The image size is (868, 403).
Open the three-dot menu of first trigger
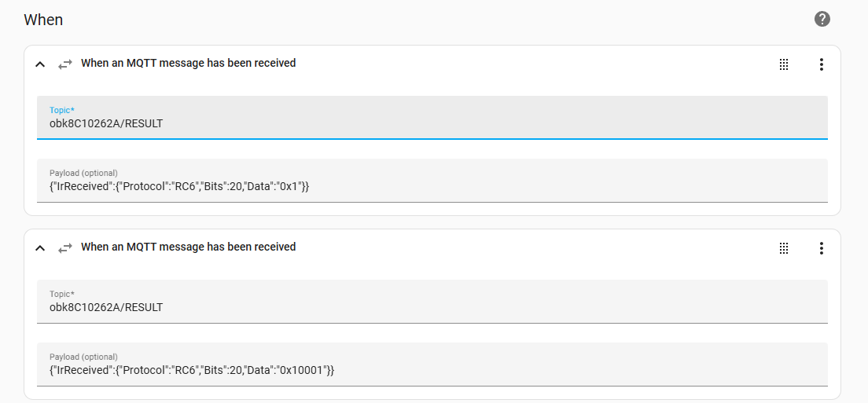tap(822, 64)
